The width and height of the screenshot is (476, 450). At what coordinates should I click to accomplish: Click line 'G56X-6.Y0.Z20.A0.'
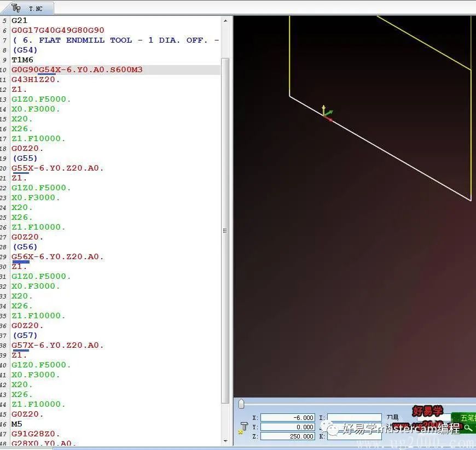click(x=57, y=256)
